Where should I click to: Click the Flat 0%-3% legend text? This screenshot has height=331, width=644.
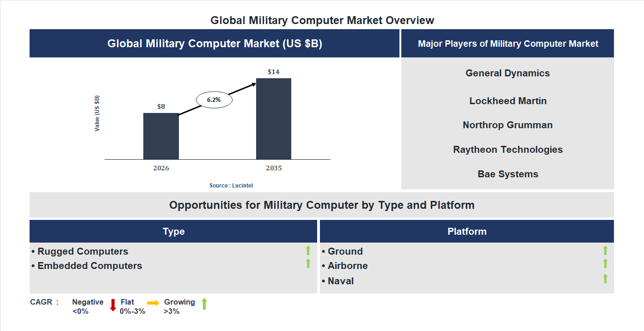(132, 306)
